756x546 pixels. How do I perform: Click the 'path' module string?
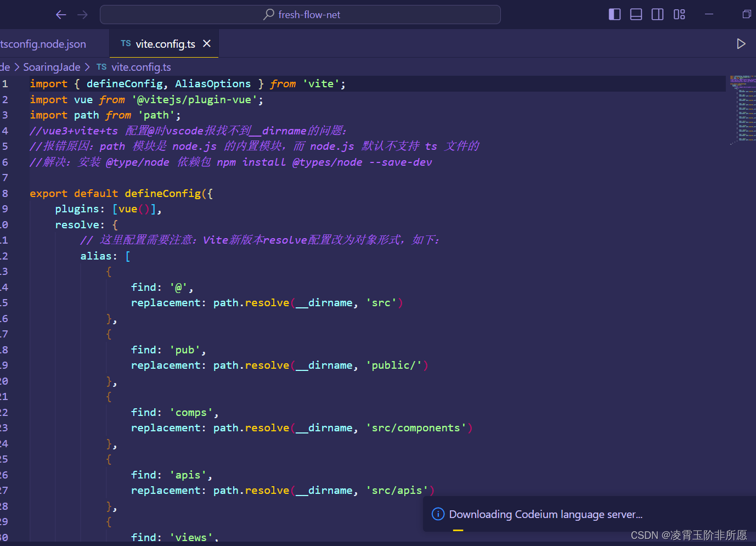pyautogui.click(x=156, y=115)
